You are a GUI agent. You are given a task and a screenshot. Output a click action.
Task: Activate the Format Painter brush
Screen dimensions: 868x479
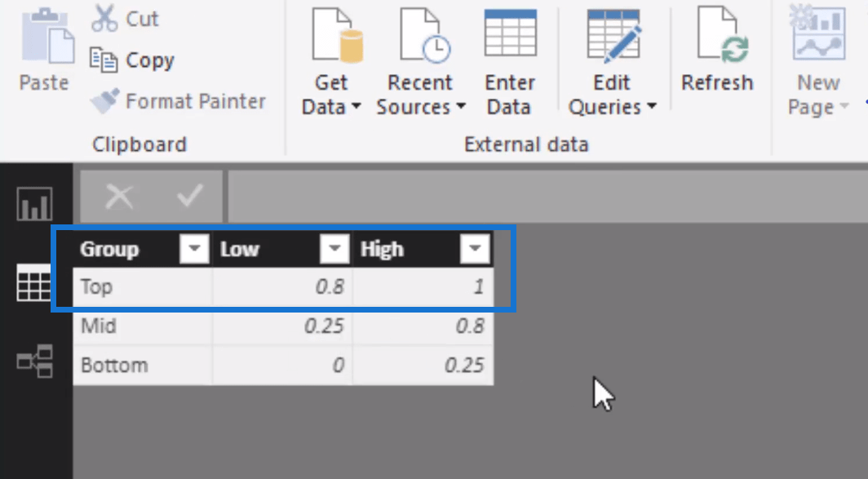point(104,101)
